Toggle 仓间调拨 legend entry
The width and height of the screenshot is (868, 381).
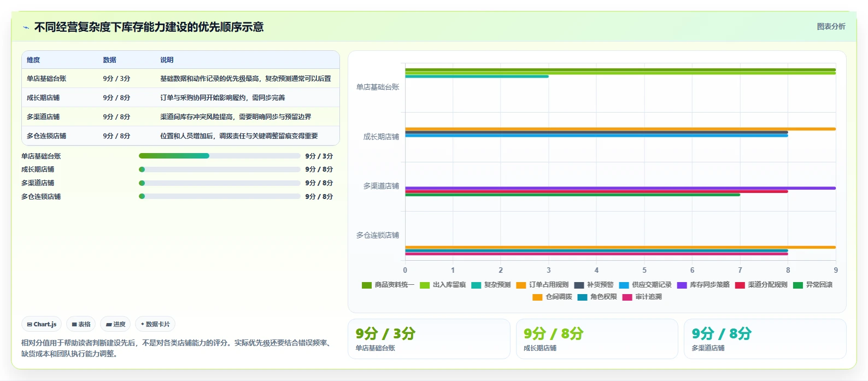click(552, 297)
